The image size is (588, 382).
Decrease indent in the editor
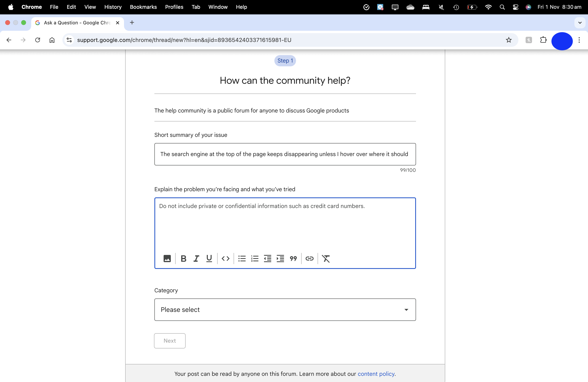(x=268, y=258)
